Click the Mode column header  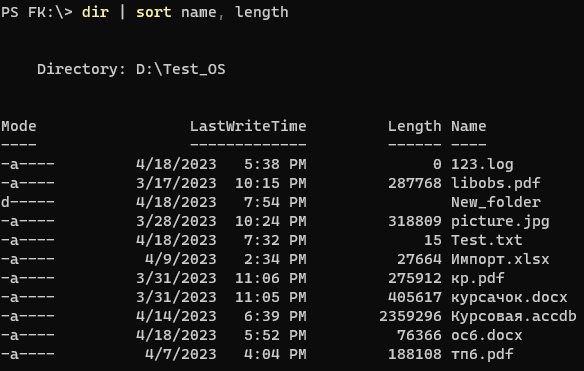19,126
